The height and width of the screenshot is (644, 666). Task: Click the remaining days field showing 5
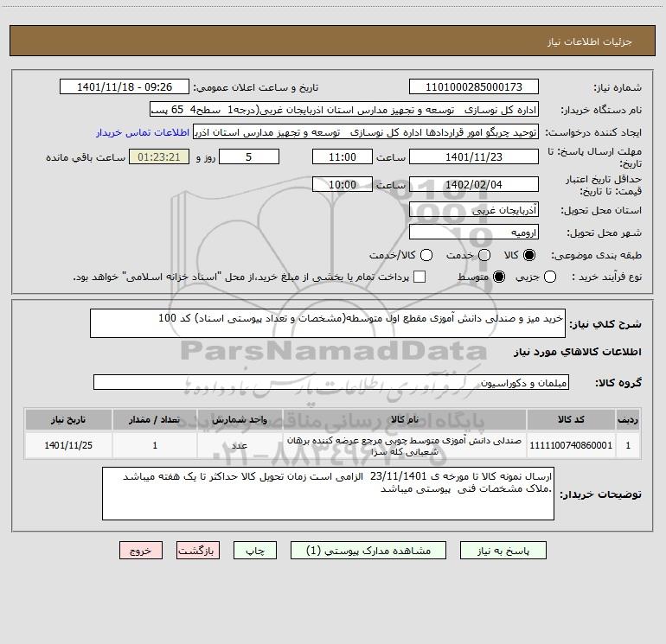(249, 156)
